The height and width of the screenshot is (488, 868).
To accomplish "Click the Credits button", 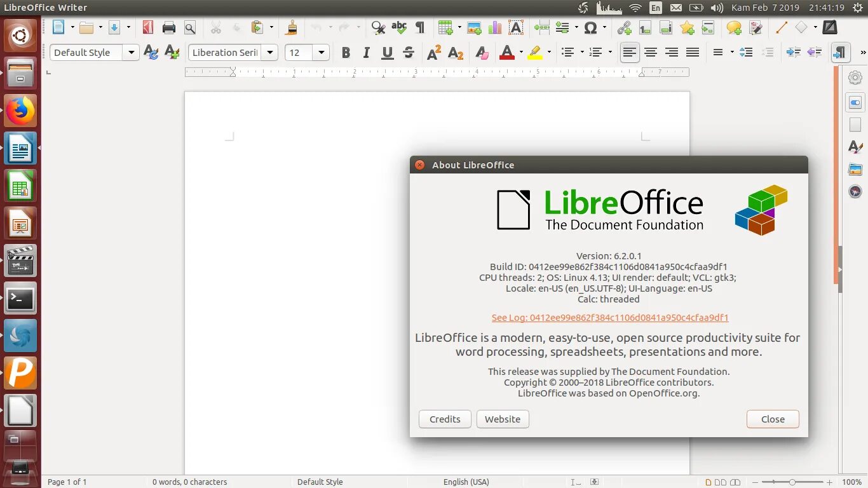I will pos(445,419).
